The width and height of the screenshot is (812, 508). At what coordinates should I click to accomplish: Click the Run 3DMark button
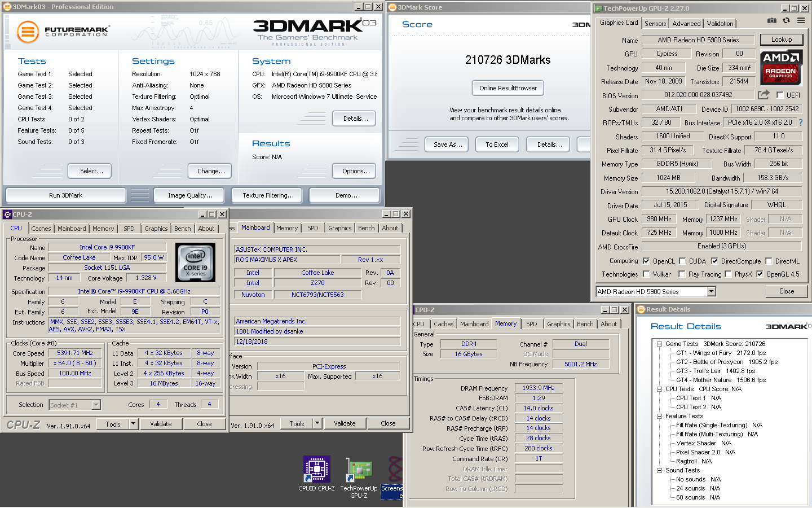tap(65, 195)
